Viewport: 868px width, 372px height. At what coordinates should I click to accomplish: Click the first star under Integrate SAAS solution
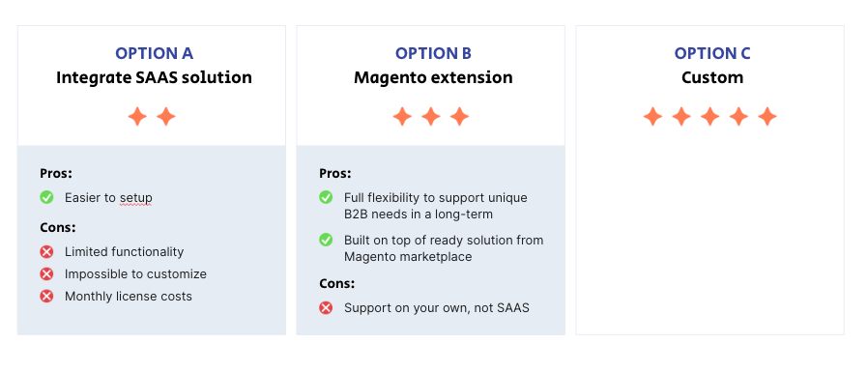pos(137,117)
